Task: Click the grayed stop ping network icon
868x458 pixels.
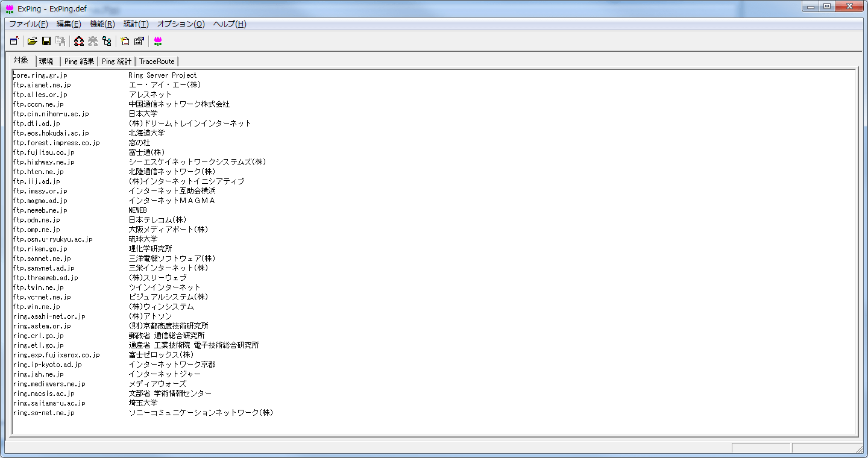Action: tap(93, 41)
